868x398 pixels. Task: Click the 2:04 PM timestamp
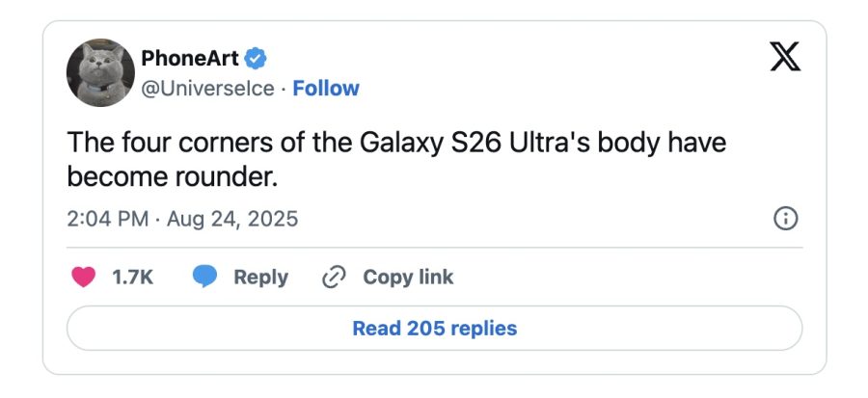(108, 220)
